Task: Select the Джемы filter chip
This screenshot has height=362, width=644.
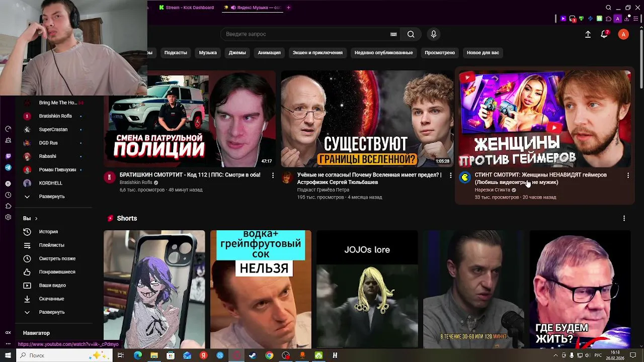Action: point(237,53)
